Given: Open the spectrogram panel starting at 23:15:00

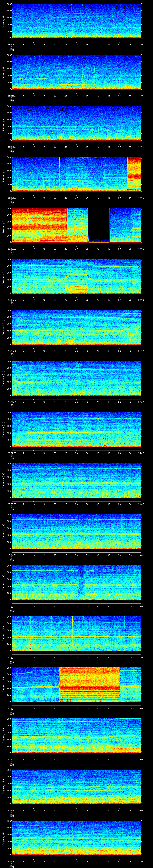Looking at the screenshot, I should 76,72.
